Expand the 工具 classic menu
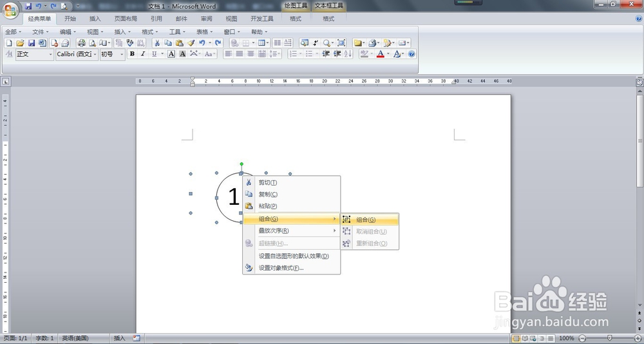The height and width of the screenshot is (344, 644). click(x=178, y=32)
